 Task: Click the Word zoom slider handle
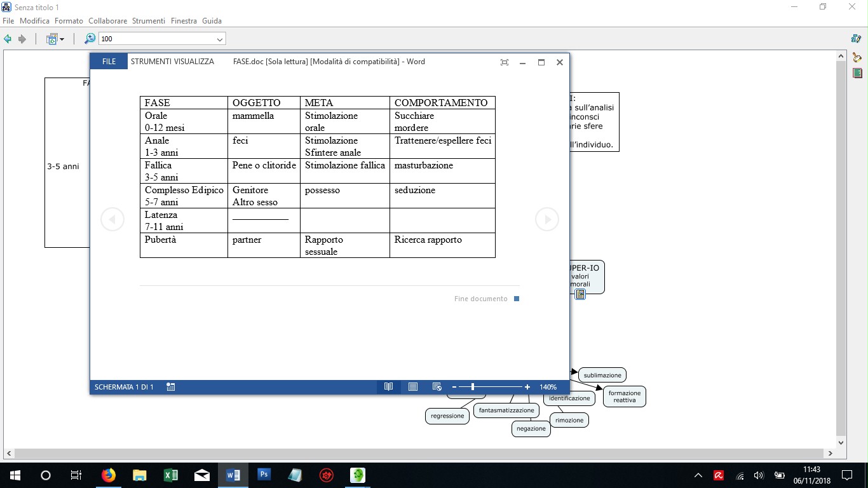click(x=472, y=387)
